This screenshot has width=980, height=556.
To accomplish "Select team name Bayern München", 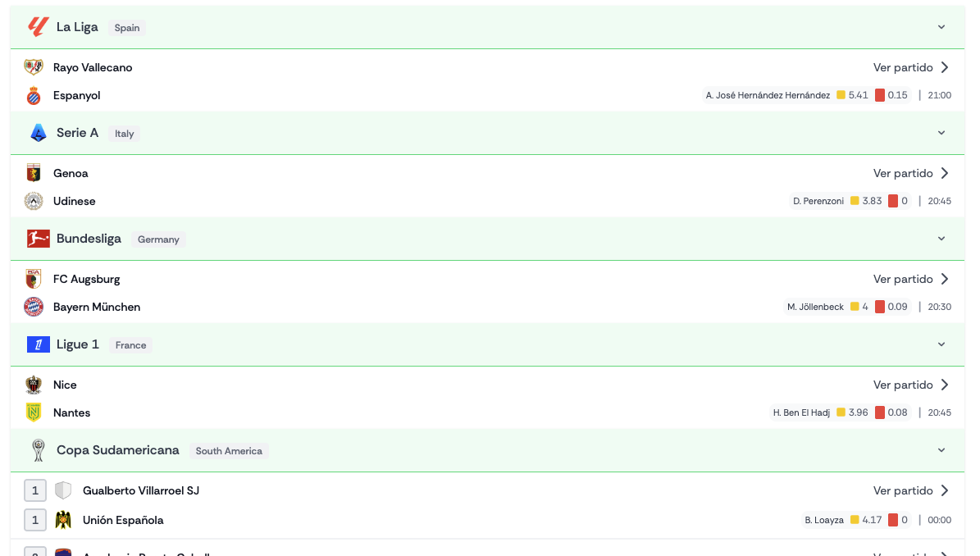I will pos(97,307).
